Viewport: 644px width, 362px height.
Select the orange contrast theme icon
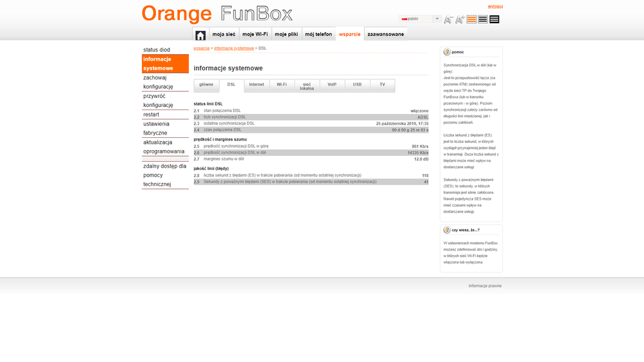coord(471,19)
